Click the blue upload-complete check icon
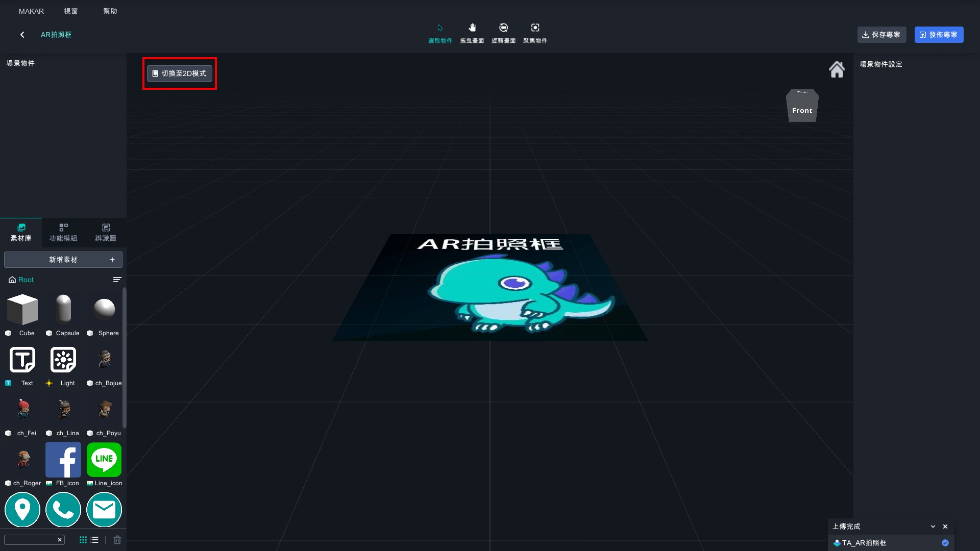The height and width of the screenshot is (551, 980). click(945, 543)
